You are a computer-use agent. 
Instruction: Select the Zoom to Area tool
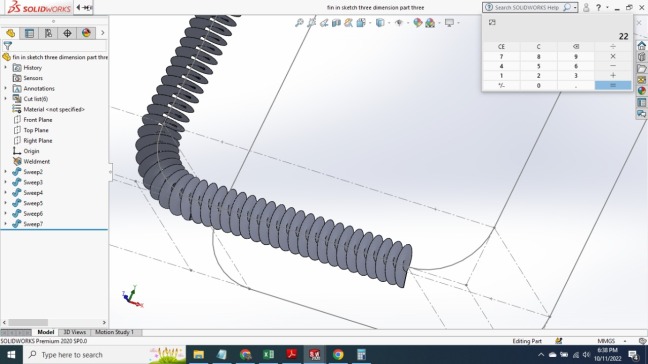click(312, 23)
